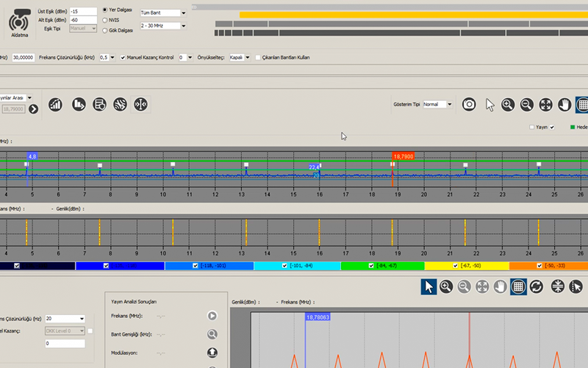Click the lower chart center-align marker icon

click(558, 286)
